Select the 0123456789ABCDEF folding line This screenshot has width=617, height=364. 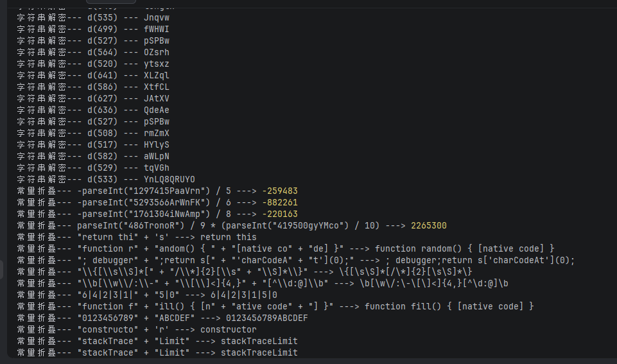[162, 318]
